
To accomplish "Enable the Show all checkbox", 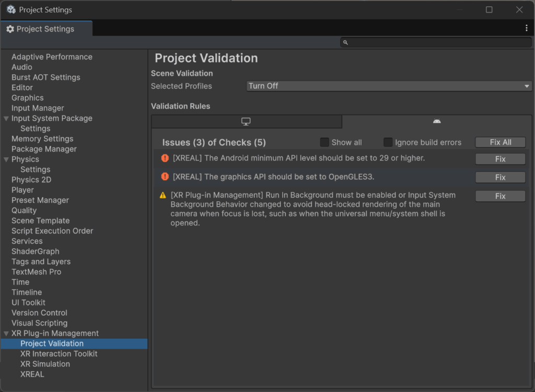I will [x=324, y=142].
